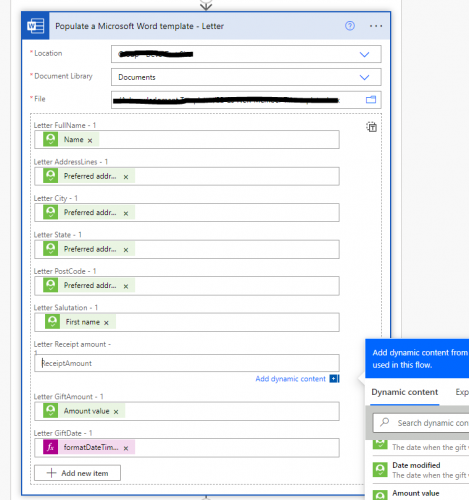Remove the Name token from Letter FullName
Viewport: 469px width, 500px height.
tap(90, 140)
